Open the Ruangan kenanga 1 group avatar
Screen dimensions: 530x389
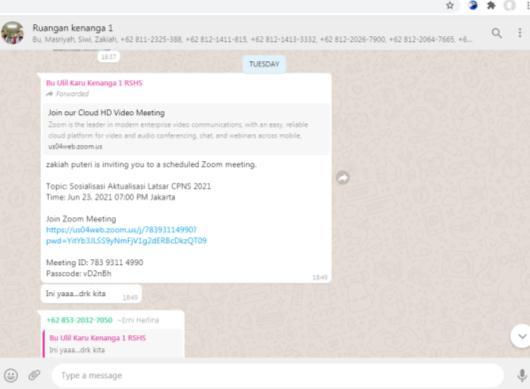click(x=13, y=33)
